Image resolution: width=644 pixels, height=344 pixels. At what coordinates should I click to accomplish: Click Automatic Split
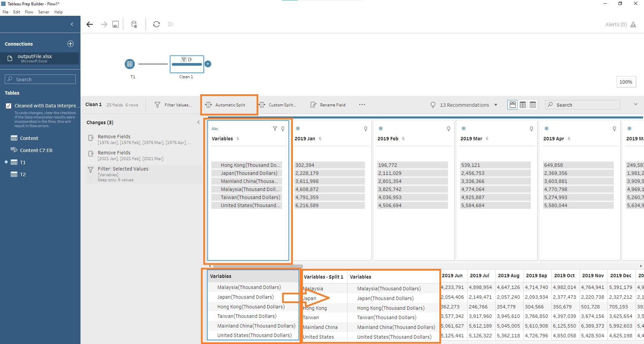click(x=225, y=105)
